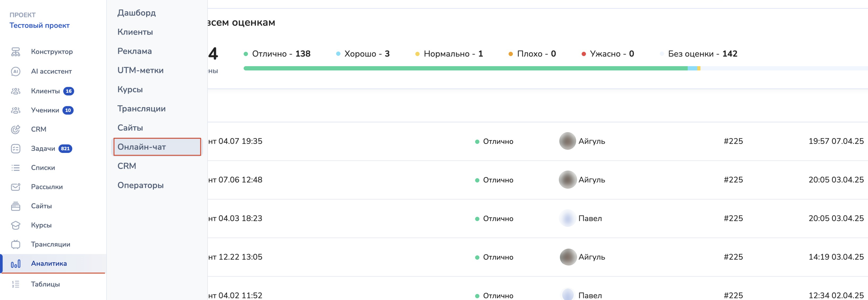Click the green segment of ratings bar
868x300 pixels.
pyautogui.click(x=465, y=69)
